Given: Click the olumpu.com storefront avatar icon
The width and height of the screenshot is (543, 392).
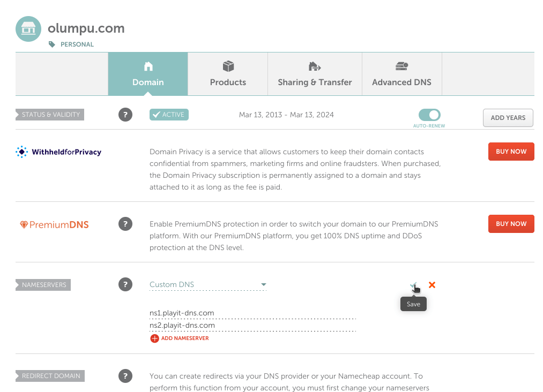Looking at the screenshot, I should pos(28,28).
